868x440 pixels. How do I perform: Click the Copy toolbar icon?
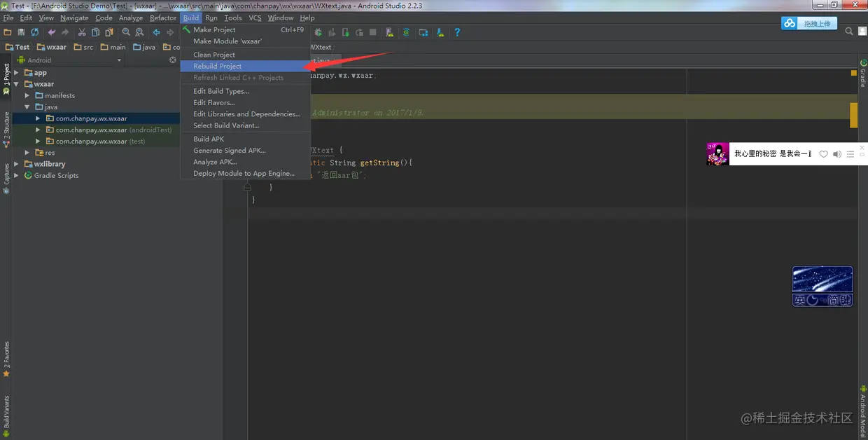click(x=95, y=32)
